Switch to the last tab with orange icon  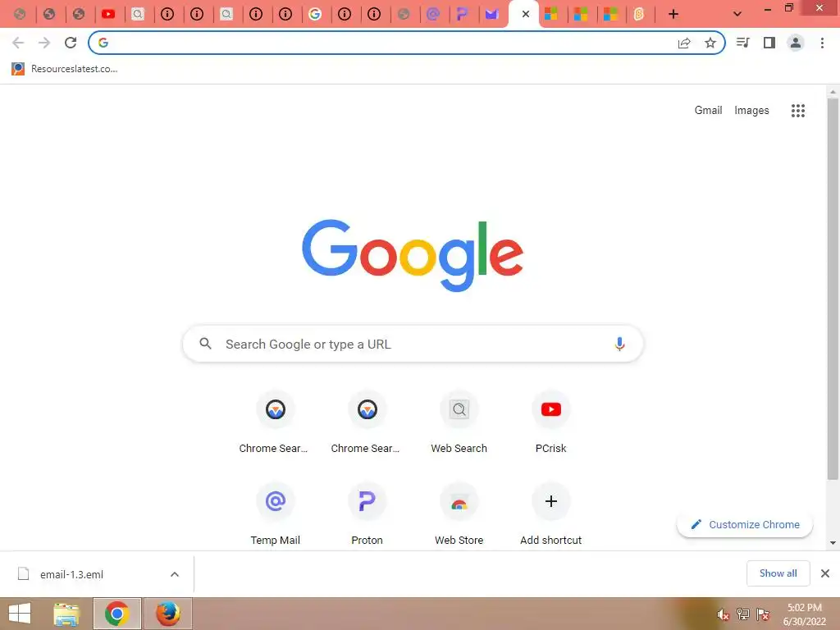(x=638, y=14)
